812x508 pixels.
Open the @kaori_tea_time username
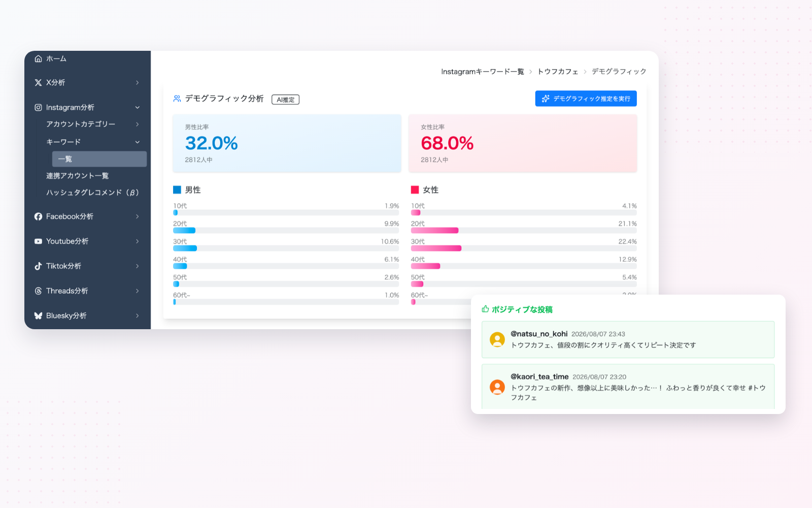(539, 376)
